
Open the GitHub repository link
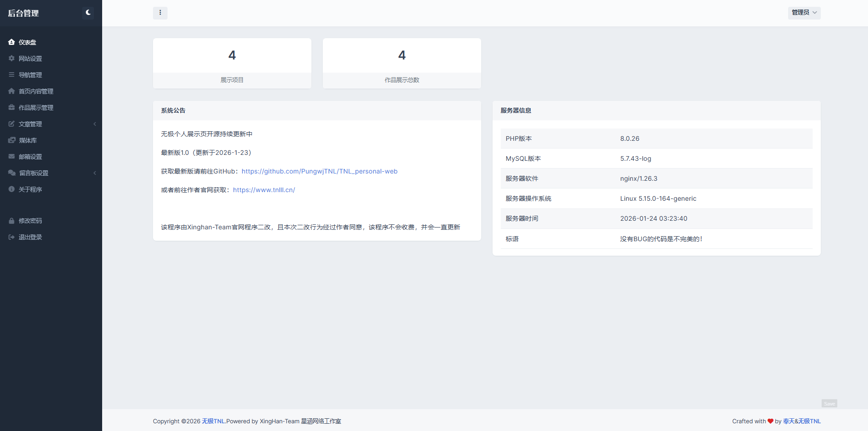pyautogui.click(x=320, y=171)
